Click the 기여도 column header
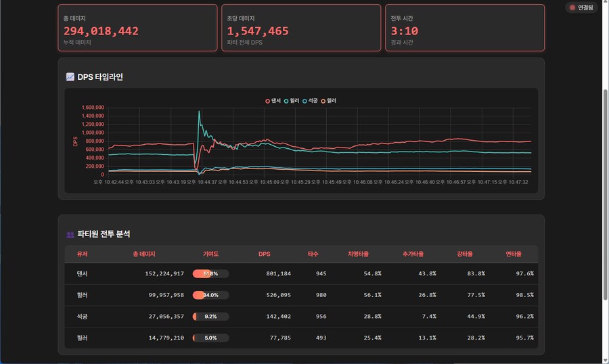 (210, 254)
